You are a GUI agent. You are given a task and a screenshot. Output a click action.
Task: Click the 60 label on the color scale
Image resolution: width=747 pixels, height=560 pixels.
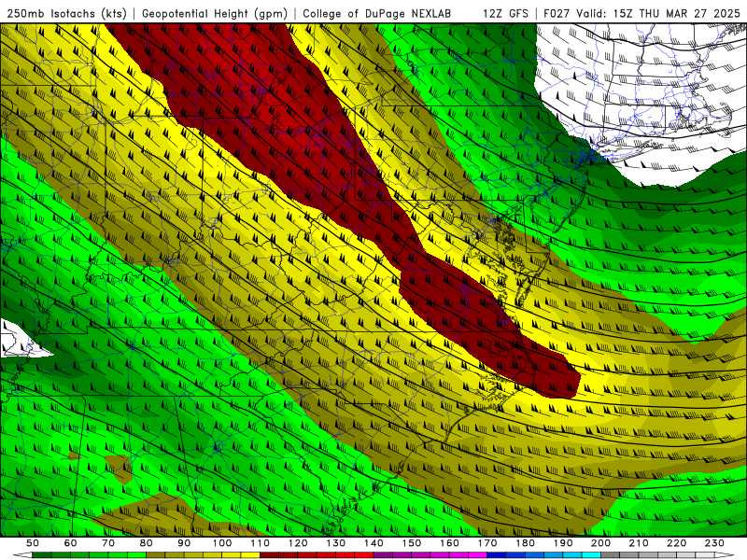click(70, 543)
